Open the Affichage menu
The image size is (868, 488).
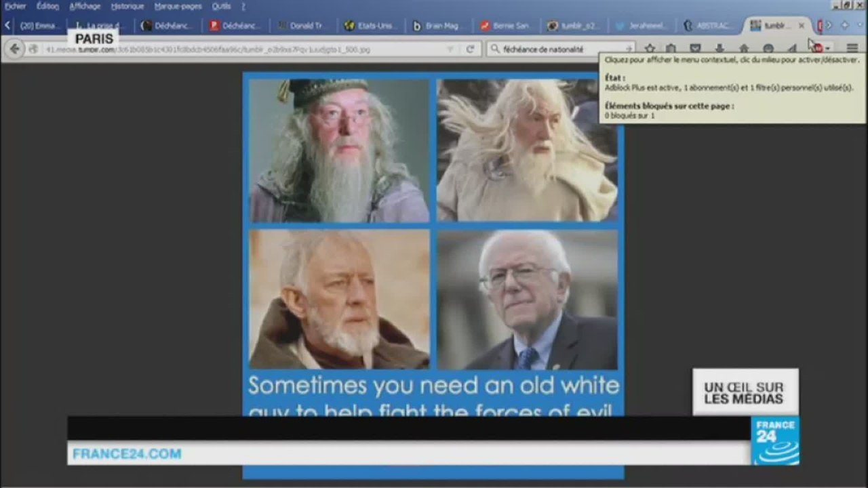pos(85,6)
